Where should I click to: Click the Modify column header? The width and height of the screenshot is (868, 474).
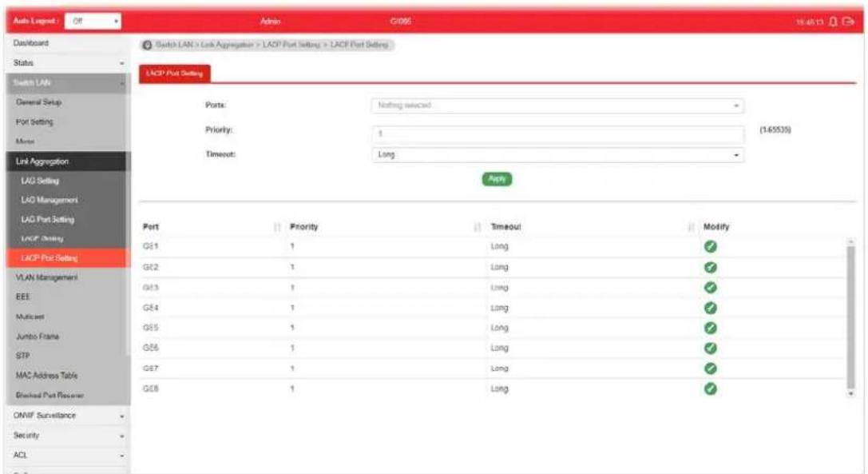(716, 227)
